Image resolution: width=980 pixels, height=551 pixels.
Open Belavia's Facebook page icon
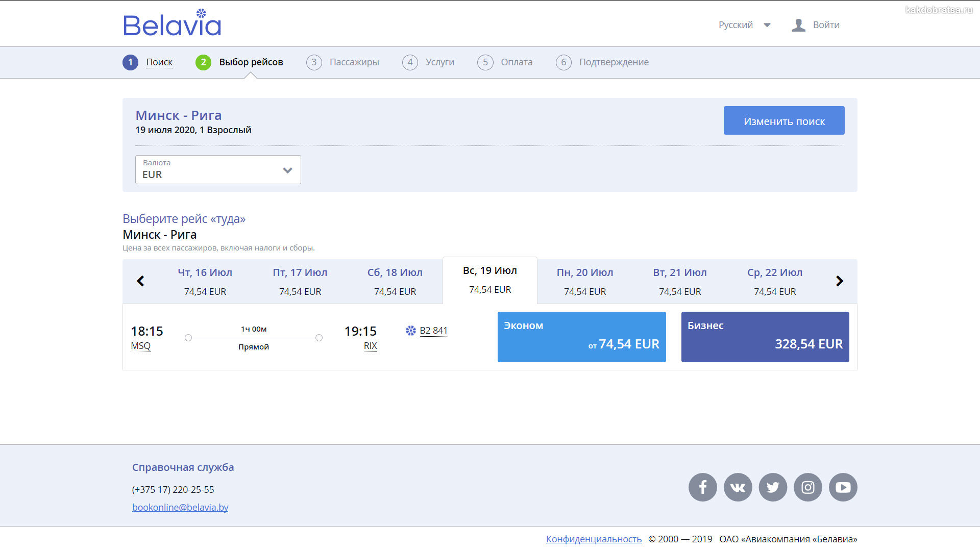702,487
